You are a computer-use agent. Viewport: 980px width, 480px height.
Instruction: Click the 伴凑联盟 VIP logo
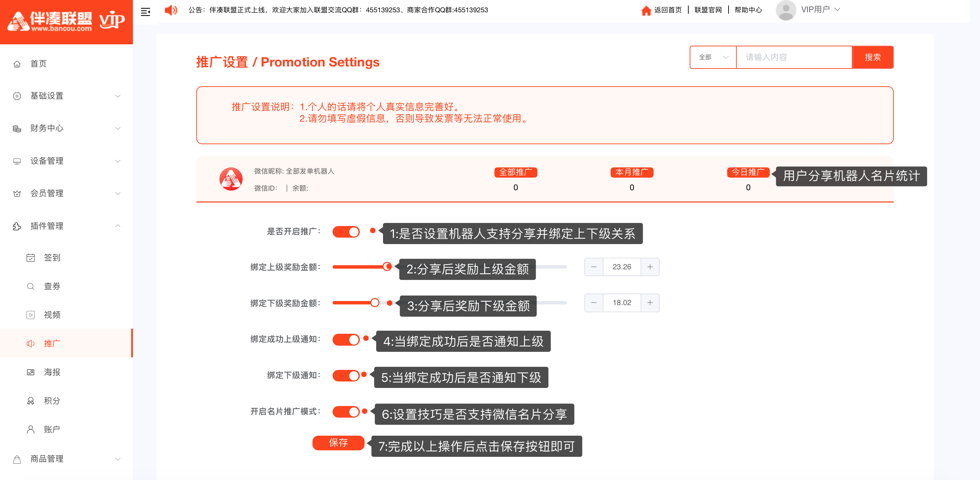click(x=66, y=21)
